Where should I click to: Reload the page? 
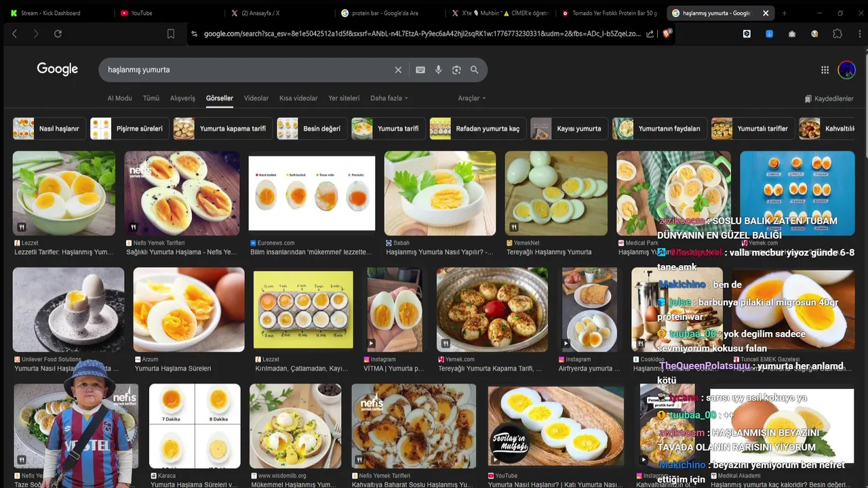point(58,34)
